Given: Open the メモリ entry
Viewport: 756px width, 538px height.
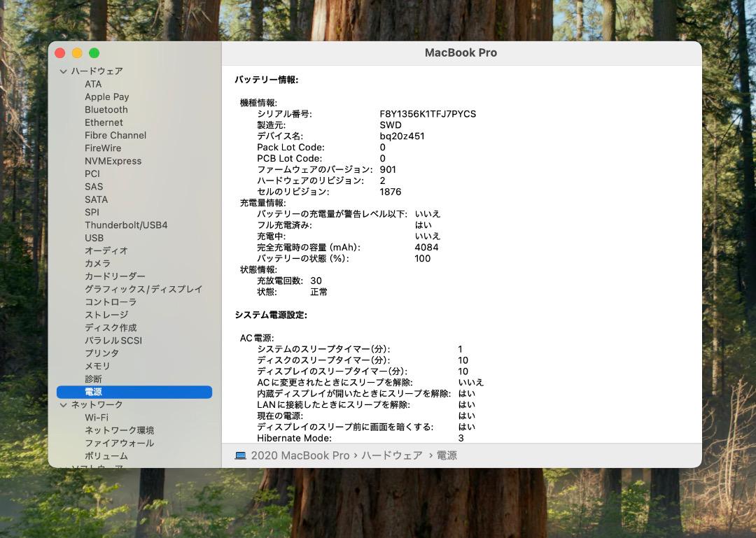Looking at the screenshot, I should pyautogui.click(x=97, y=367).
